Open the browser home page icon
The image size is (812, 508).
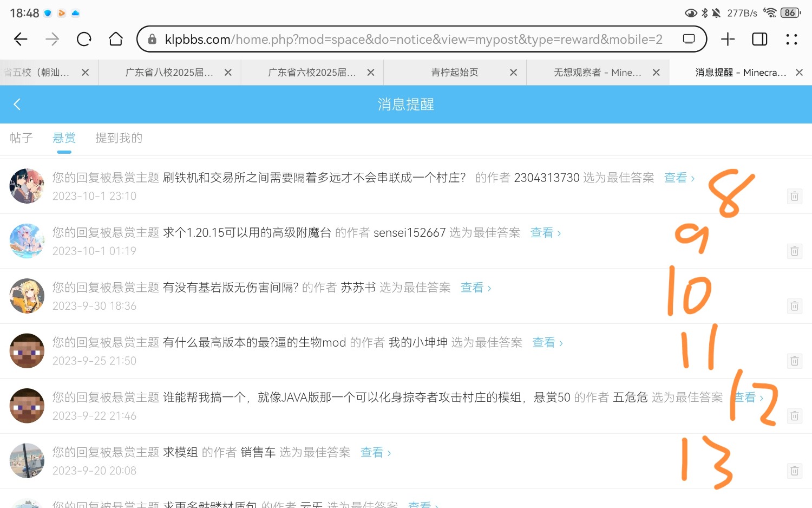[116, 39]
